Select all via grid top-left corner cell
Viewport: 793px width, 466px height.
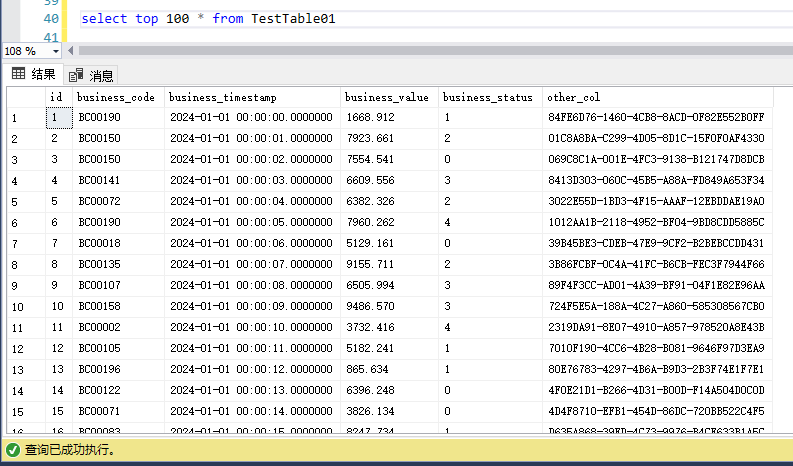(x=25, y=97)
